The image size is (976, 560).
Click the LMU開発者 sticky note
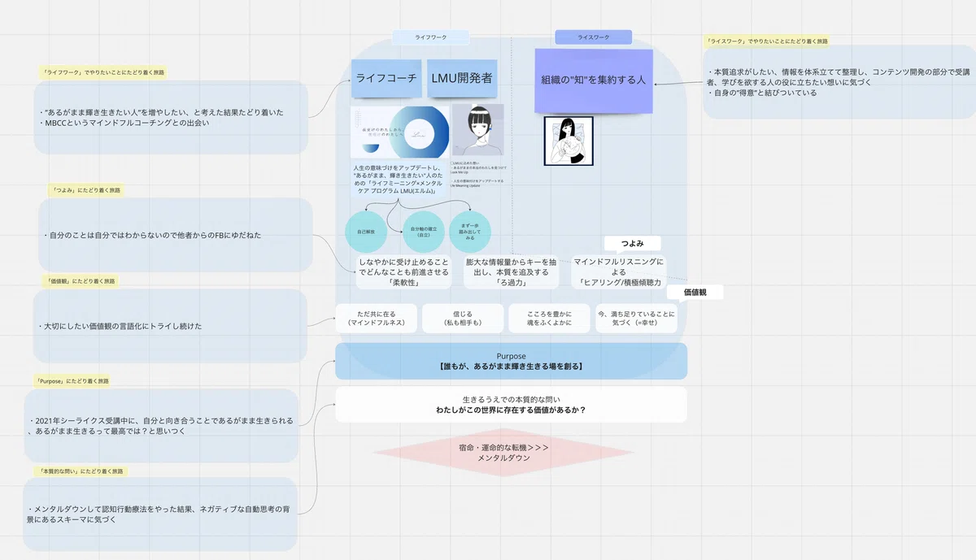pos(462,79)
